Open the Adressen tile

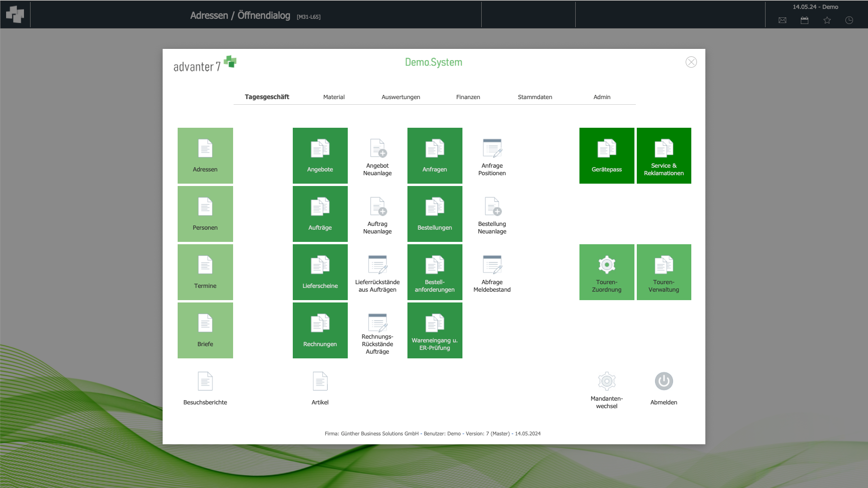pyautogui.click(x=205, y=155)
